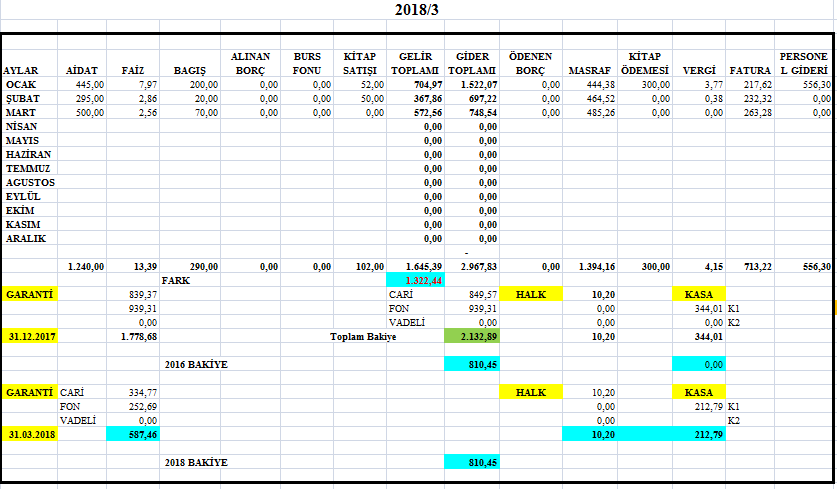The height and width of the screenshot is (489, 837).
Task: Select the MART row label
Action: 21,113
